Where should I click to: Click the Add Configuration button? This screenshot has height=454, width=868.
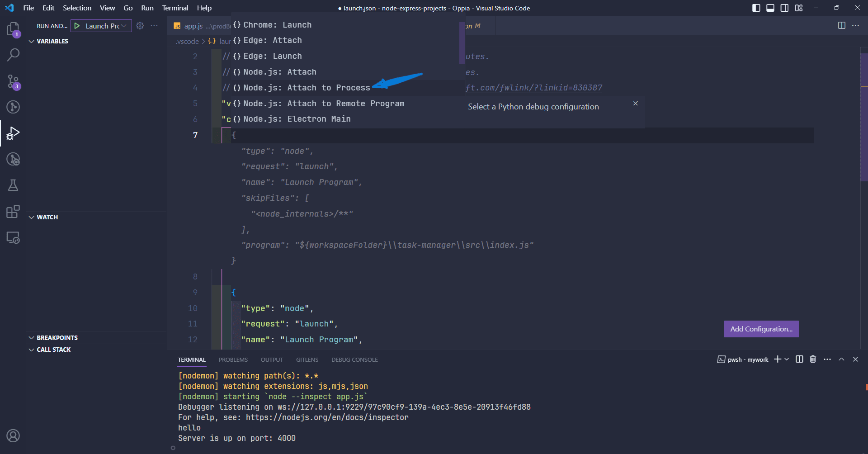click(x=761, y=329)
